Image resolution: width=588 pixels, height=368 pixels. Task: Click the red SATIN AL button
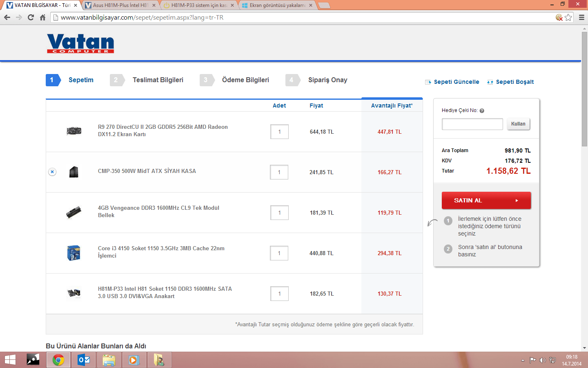tap(486, 200)
